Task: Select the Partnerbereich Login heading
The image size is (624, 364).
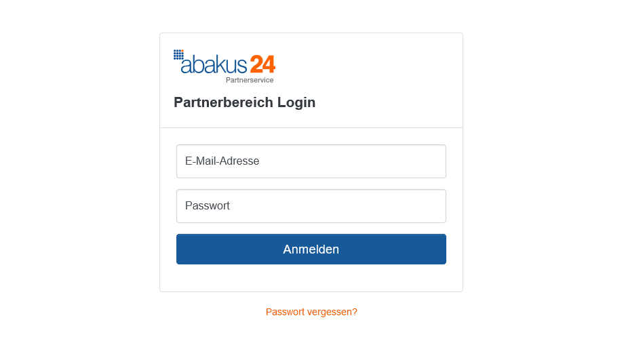Action: tap(244, 102)
